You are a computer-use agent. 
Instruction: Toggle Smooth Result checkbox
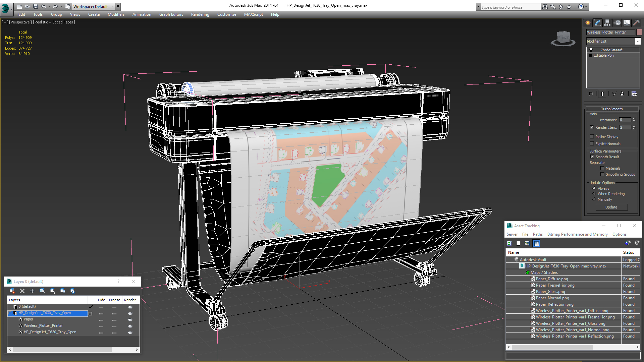(x=592, y=157)
